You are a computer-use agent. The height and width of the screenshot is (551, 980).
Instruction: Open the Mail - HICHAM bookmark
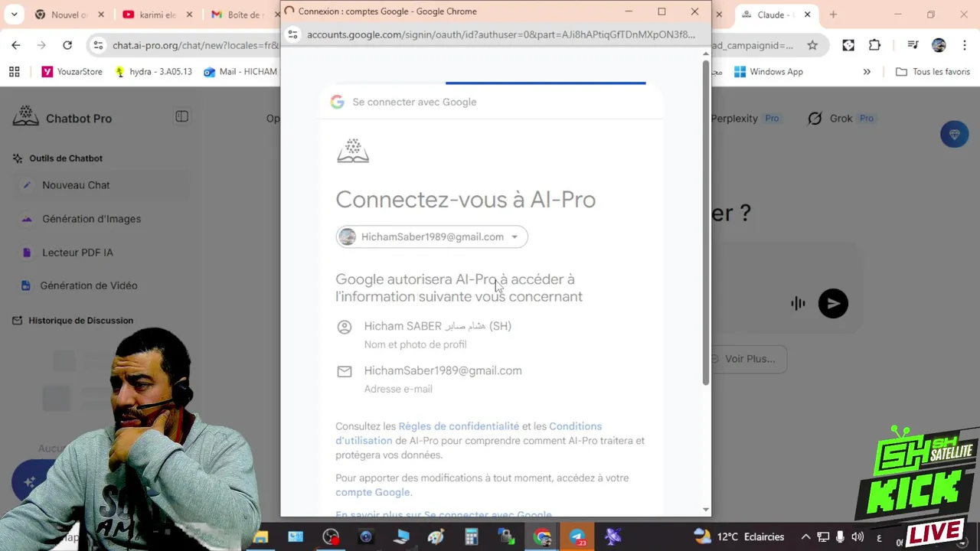pyautogui.click(x=240, y=72)
